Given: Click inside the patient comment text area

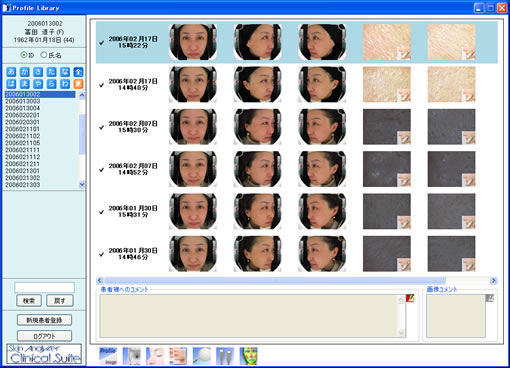Looking at the screenshot, I should click(x=249, y=316).
